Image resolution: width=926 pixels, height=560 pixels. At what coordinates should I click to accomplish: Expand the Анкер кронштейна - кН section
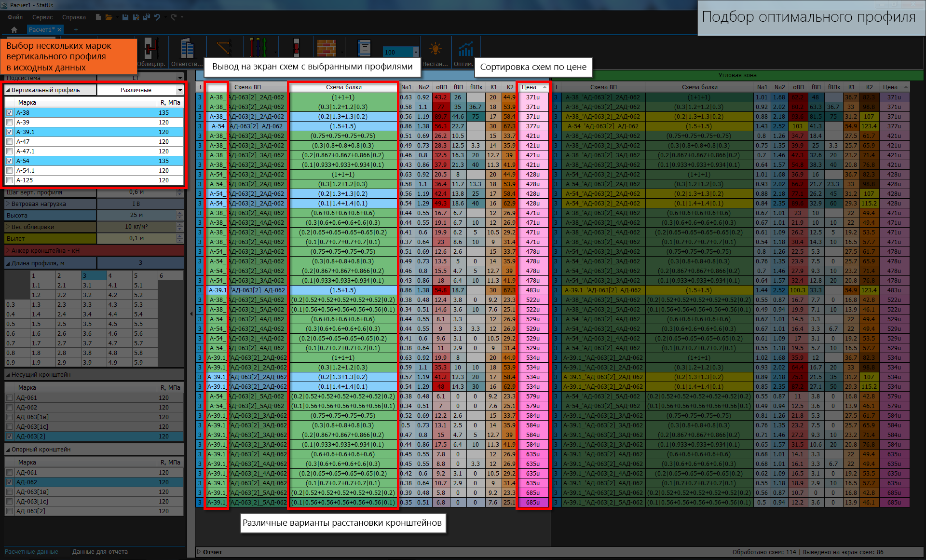pos(8,250)
